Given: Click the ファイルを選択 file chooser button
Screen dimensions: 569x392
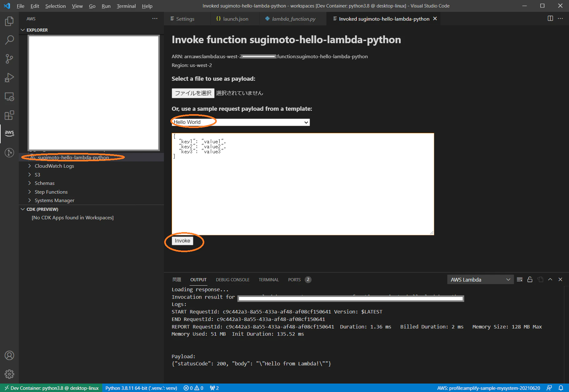Looking at the screenshot, I should coord(193,93).
